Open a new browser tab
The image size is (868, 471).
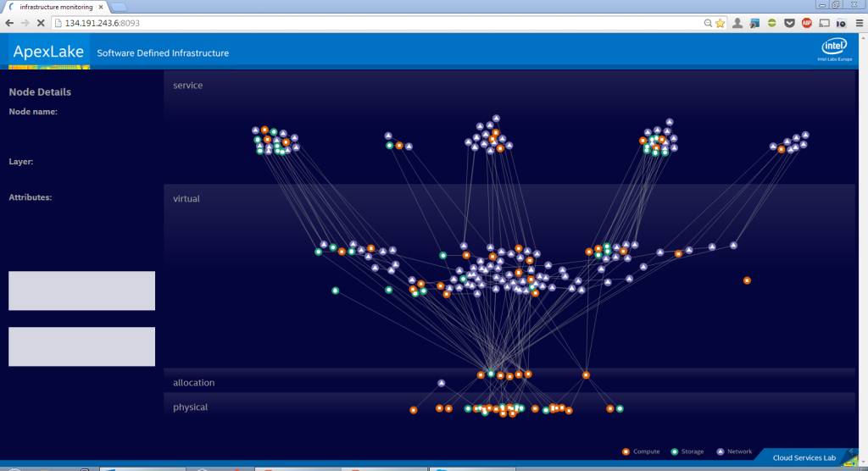point(123,7)
